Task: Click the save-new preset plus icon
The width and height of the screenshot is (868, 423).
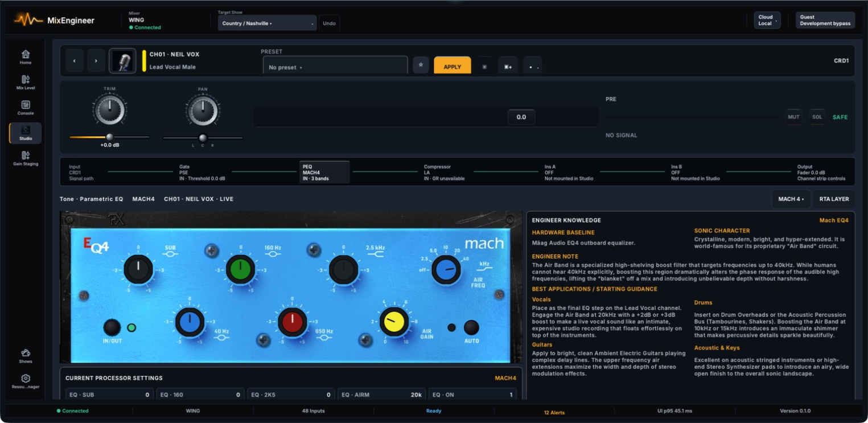Action: [x=508, y=66]
